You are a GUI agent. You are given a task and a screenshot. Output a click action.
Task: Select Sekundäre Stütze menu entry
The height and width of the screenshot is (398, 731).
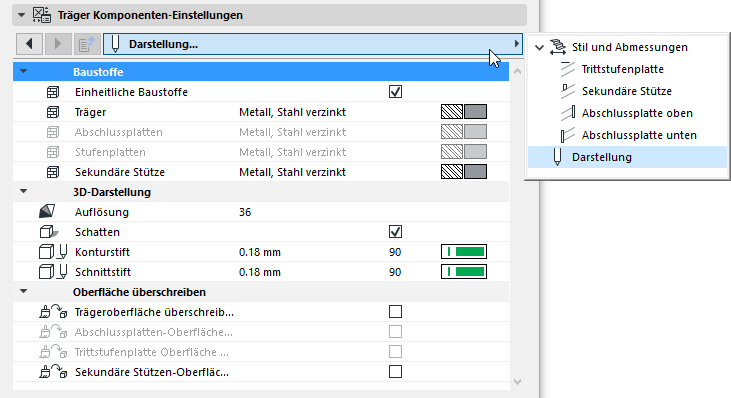tap(627, 91)
